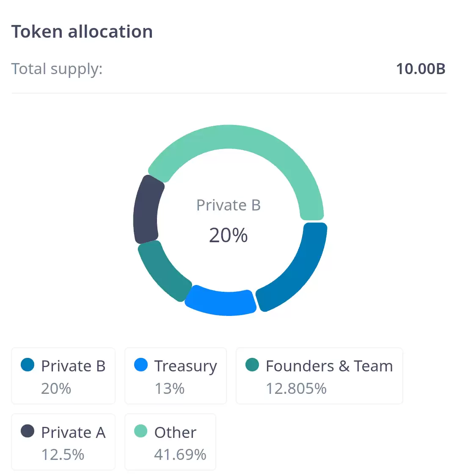Click the Private A legend color dot
457x476 pixels.
tap(28, 431)
